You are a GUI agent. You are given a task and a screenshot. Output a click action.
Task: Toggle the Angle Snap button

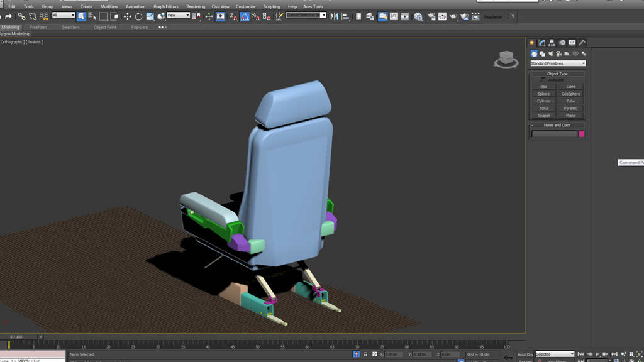(244, 16)
